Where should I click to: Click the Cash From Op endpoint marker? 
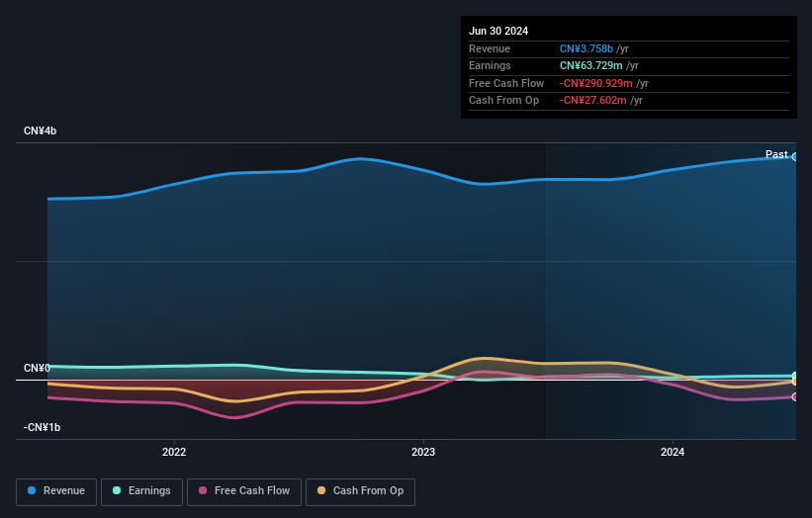pos(795,382)
